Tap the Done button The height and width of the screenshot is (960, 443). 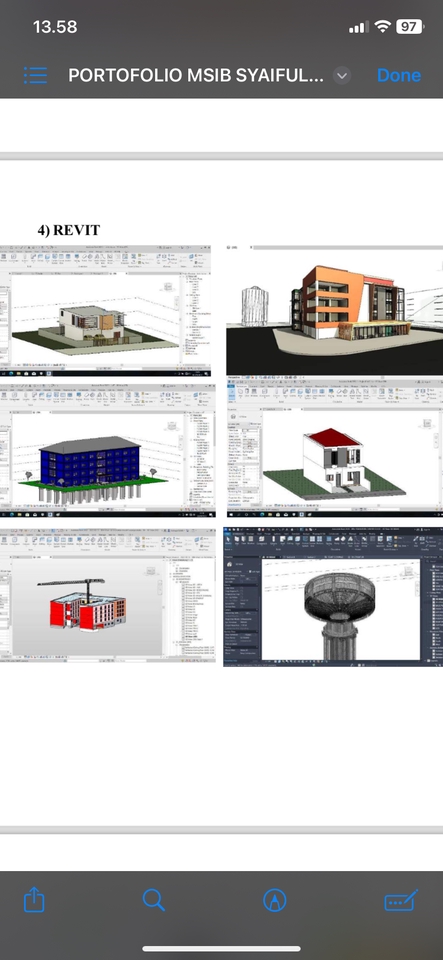pos(399,75)
